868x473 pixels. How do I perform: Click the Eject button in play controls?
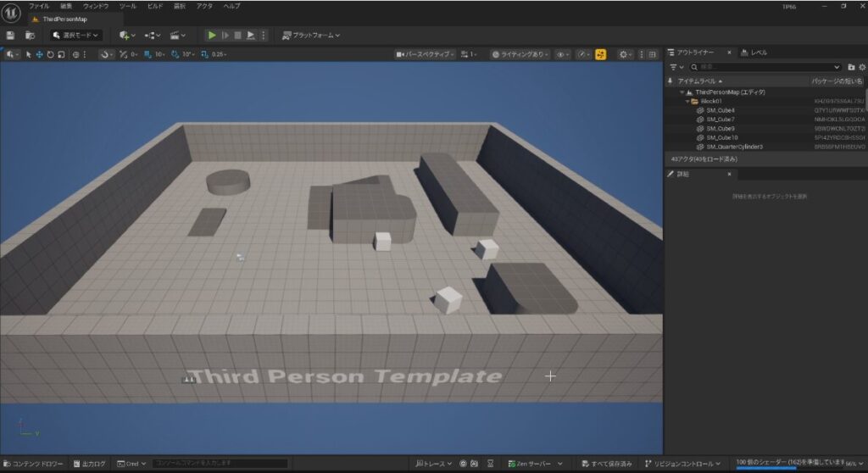click(251, 36)
